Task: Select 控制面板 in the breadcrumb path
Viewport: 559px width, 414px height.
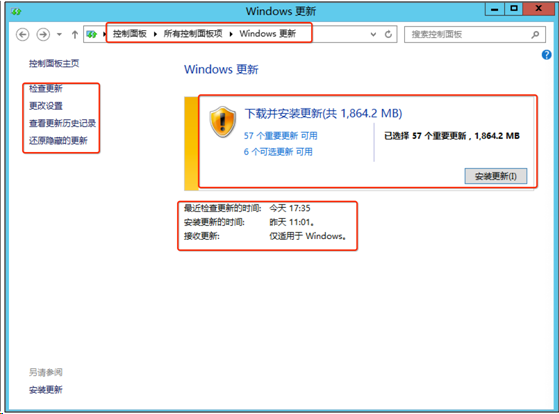Action: pyautogui.click(x=129, y=34)
